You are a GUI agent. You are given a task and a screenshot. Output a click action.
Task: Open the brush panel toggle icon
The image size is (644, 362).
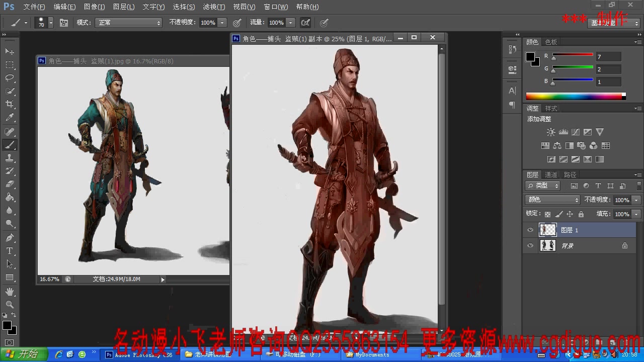pyautogui.click(x=64, y=23)
